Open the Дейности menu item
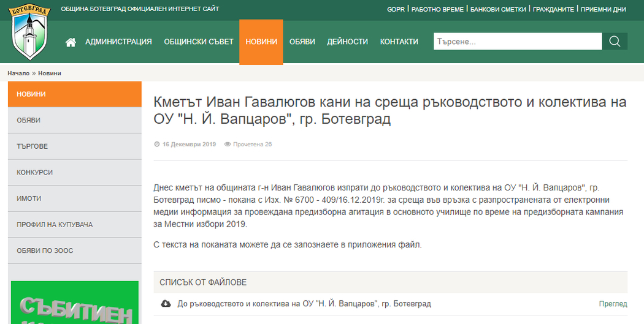The width and height of the screenshot is (644, 324). [347, 42]
